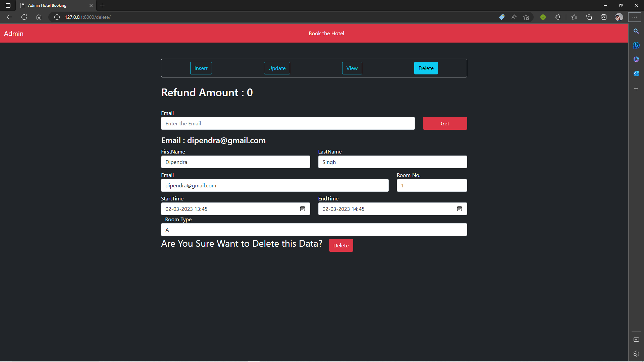Open Outlook from the sidebar
Screen dimensions: 644x362
pos(636,73)
